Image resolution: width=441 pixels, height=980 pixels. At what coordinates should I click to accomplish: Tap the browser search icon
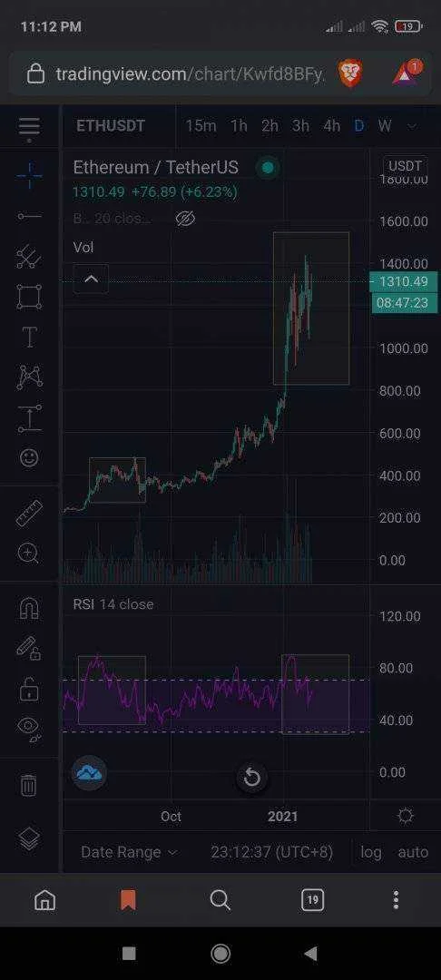coord(220,900)
